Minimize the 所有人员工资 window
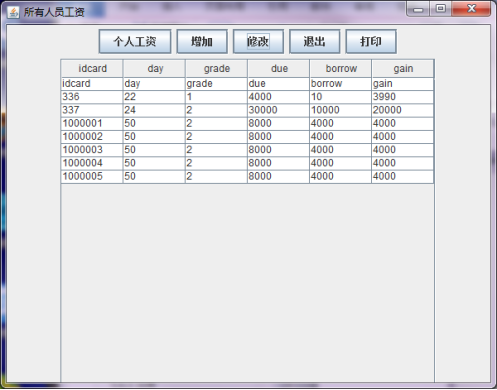This screenshot has height=390, width=497. click(418, 9)
